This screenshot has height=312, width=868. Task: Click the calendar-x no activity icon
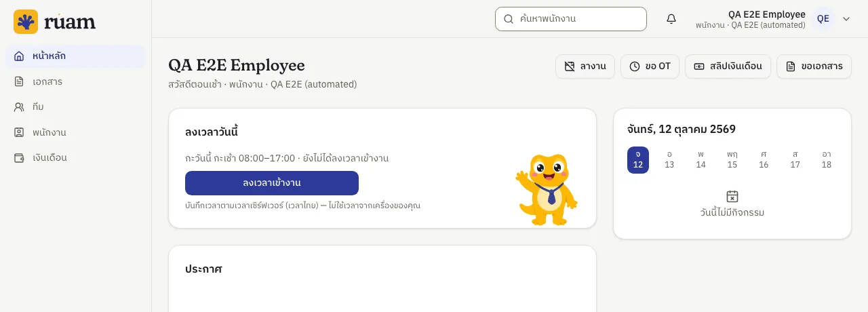[732, 196]
